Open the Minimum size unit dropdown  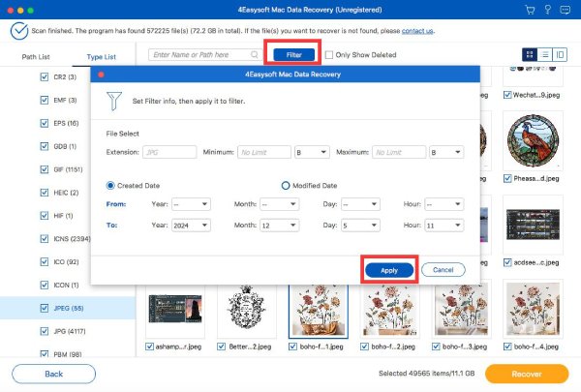312,152
